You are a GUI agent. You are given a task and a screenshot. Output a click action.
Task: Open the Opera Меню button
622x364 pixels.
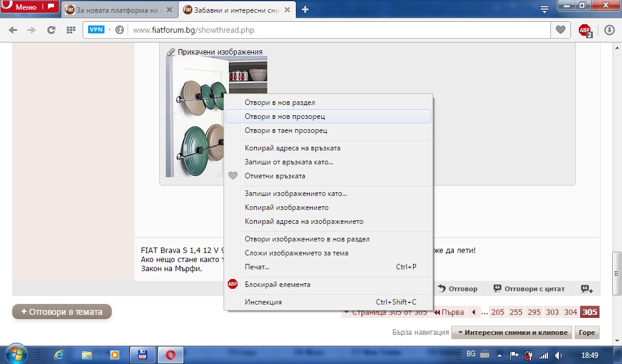coord(29,7)
